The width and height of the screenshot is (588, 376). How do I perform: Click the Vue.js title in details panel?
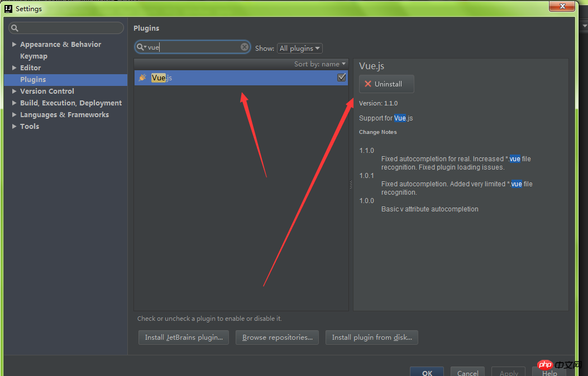(372, 66)
